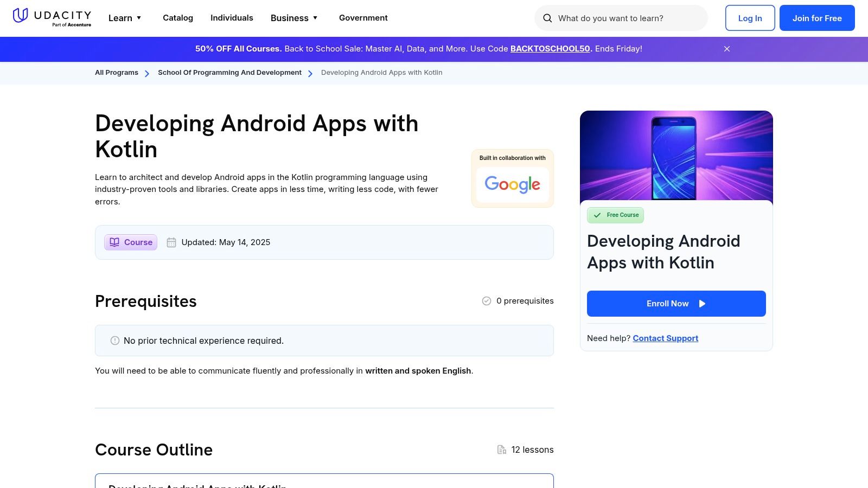Open the Contact Support link
The height and width of the screenshot is (488, 868).
point(665,338)
